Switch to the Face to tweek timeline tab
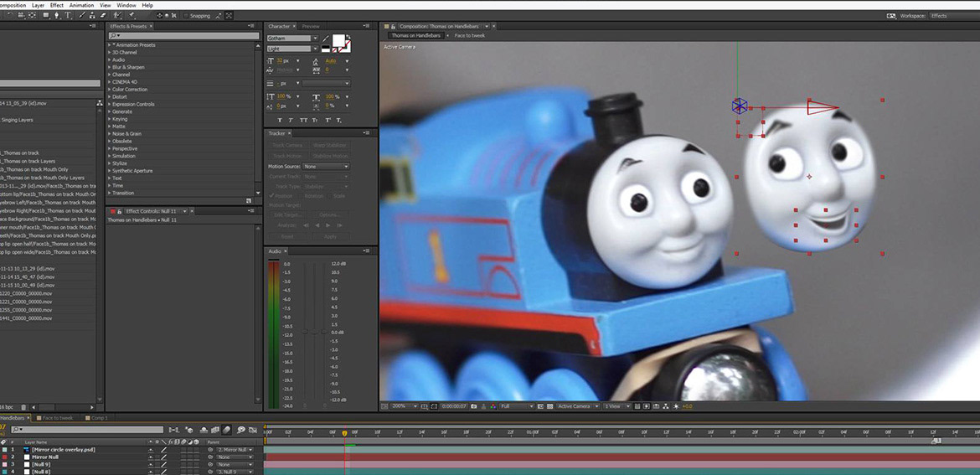 pos(58,417)
